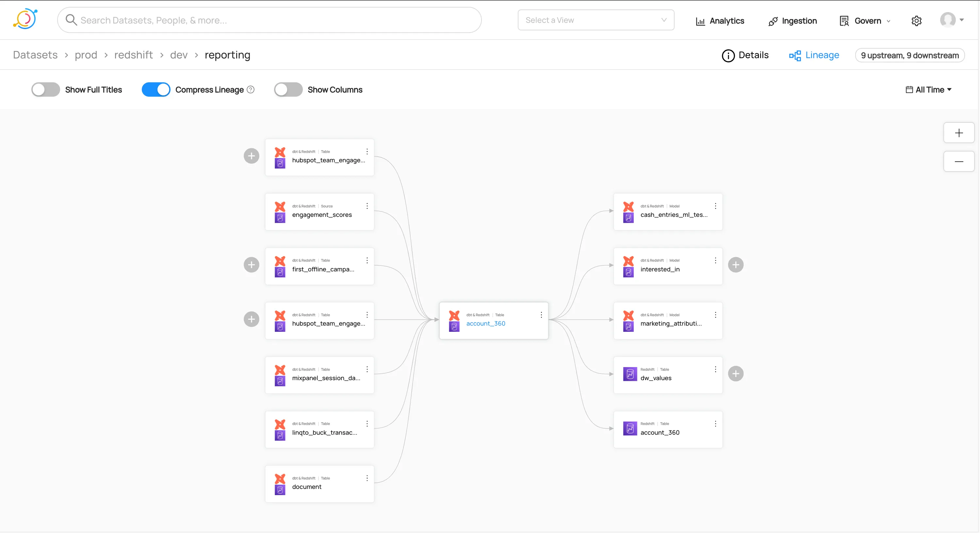980x533 pixels.
Task: Click the dbt model icon for marketing_attributi...
Action: (628, 316)
